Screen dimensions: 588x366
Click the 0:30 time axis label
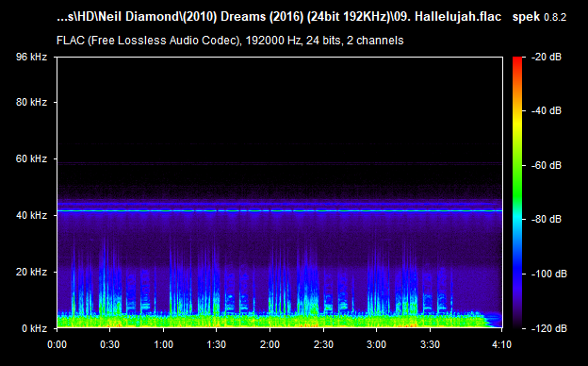(110, 344)
